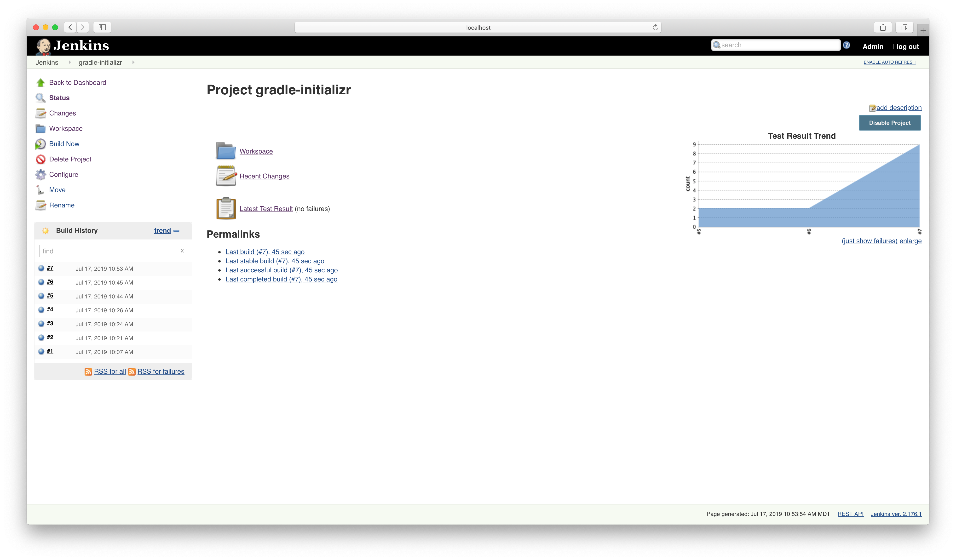Image resolution: width=956 pixels, height=560 pixels.
Task: Open the large Workspace folder icon
Action: [226, 151]
